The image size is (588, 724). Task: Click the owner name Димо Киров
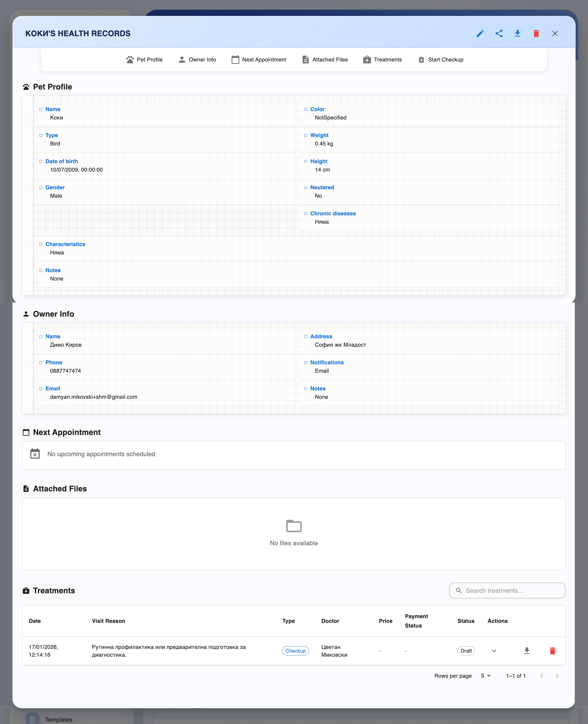66,344
